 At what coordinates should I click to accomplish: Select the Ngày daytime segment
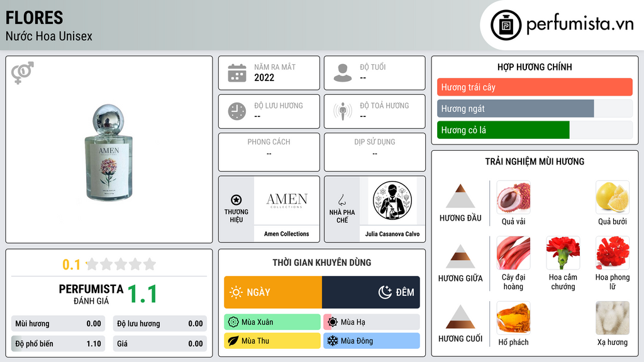point(273,292)
